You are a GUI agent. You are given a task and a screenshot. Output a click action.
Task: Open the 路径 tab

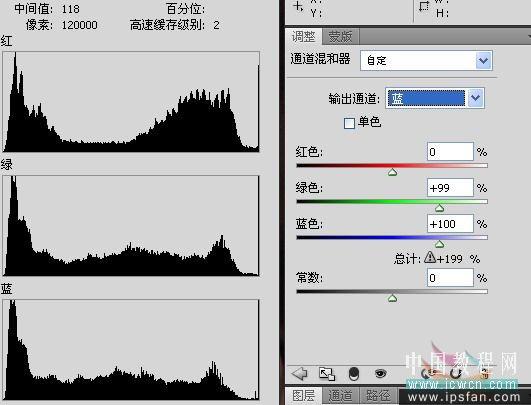(x=378, y=396)
